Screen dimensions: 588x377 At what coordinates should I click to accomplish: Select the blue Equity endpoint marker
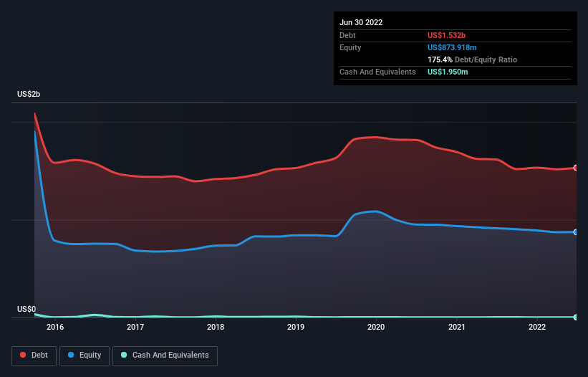(576, 232)
